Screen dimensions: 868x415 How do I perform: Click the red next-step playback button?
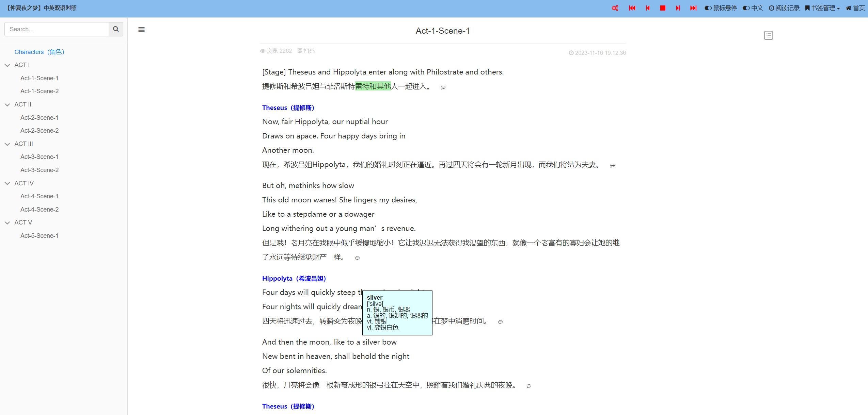(x=678, y=8)
